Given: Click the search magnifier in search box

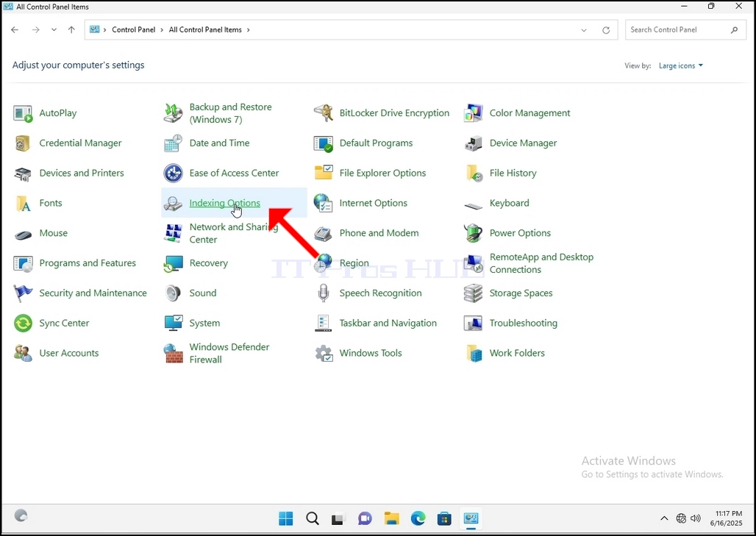Looking at the screenshot, I should coord(734,30).
